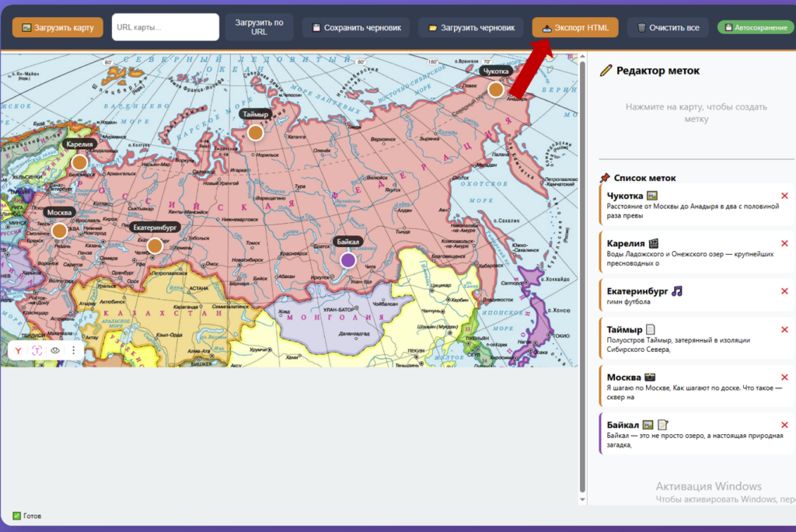The image size is (796, 532).
Task: Open the three-dot menu on map overlay
Action: (x=73, y=350)
